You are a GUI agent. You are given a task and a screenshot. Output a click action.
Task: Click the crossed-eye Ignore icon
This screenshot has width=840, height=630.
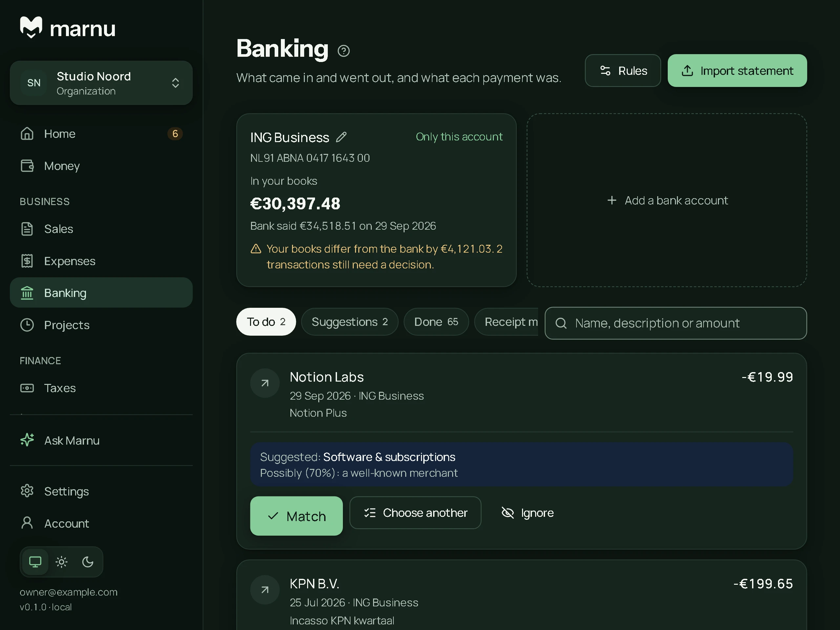(x=508, y=513)
